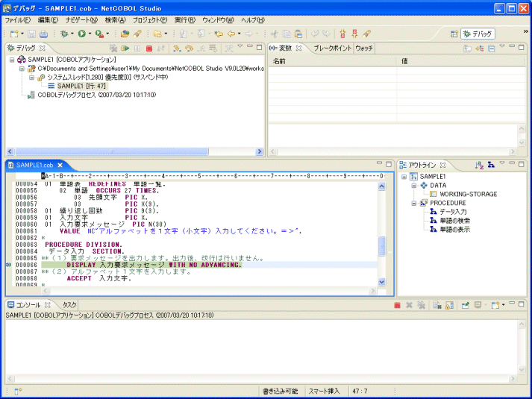Click Collapse All in Variables view
Screen dimensions: 532x399
coord(491,48)
